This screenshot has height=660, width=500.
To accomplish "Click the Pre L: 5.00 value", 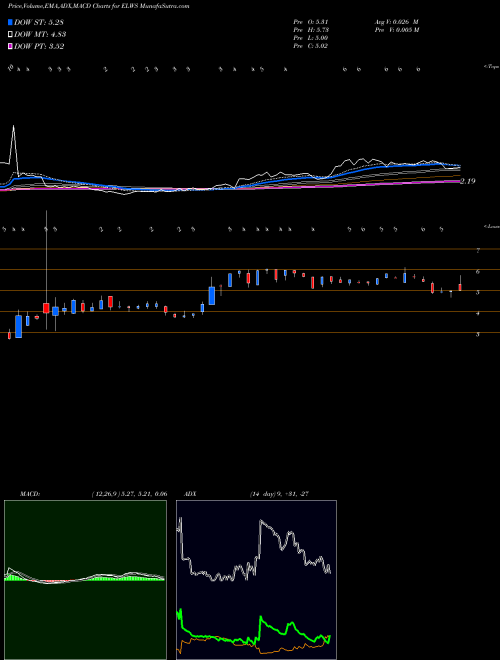I will (x=311, y=38).
